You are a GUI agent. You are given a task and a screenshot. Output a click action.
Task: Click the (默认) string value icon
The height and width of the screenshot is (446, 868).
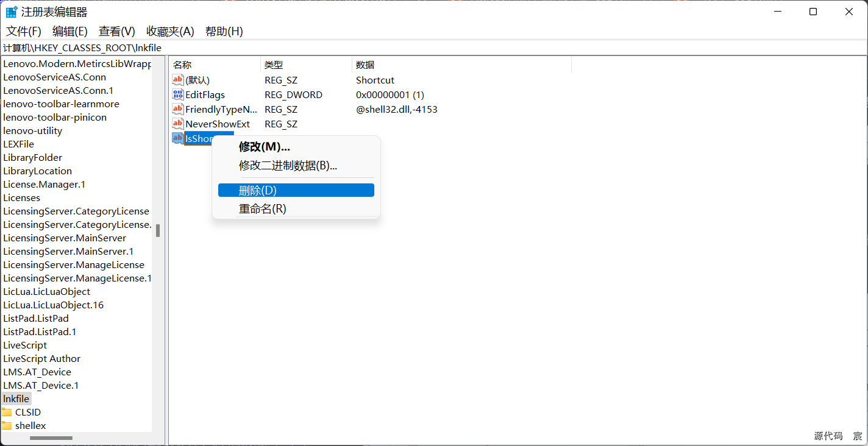177,80
